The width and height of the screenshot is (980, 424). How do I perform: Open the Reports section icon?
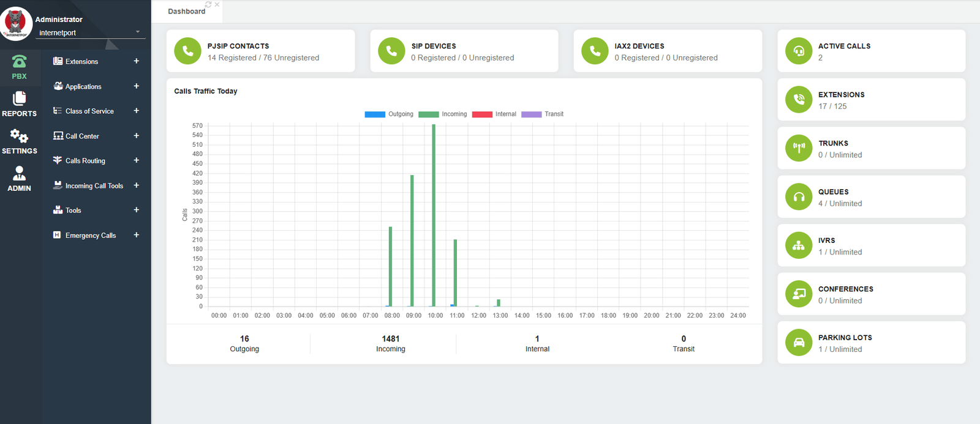[x=20, y=98]
